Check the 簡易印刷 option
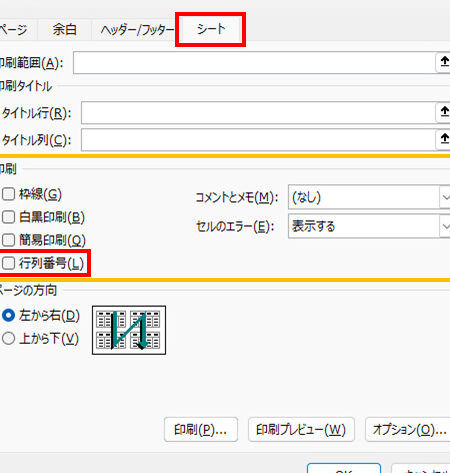 [8, 240]
